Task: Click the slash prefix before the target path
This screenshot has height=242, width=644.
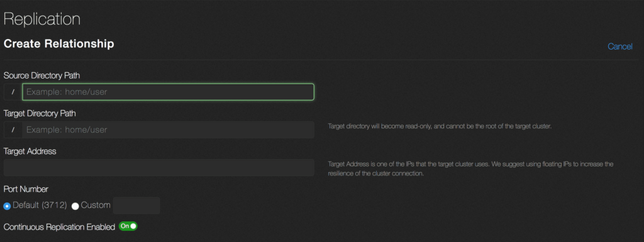Action: click(13, 129)
